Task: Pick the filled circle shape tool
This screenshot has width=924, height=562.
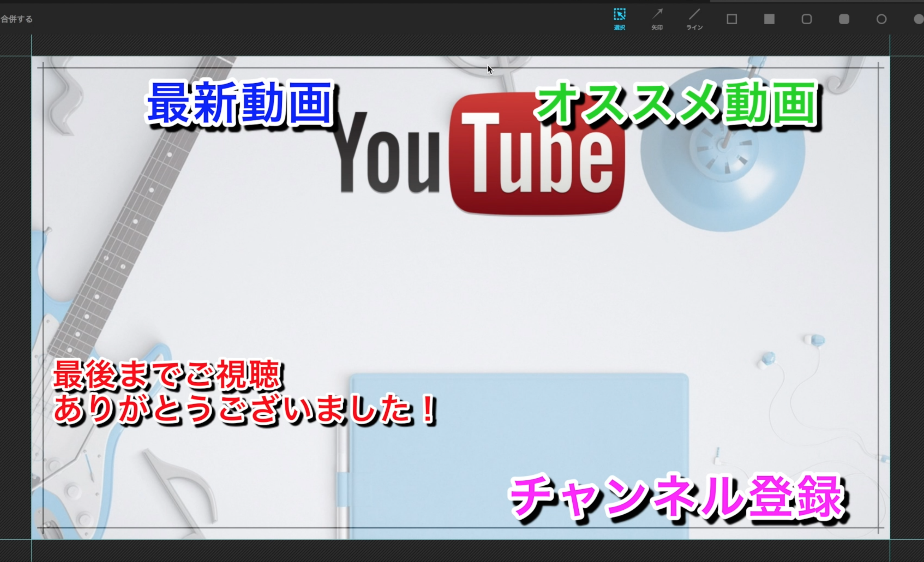Action: (x=918, y=19)
